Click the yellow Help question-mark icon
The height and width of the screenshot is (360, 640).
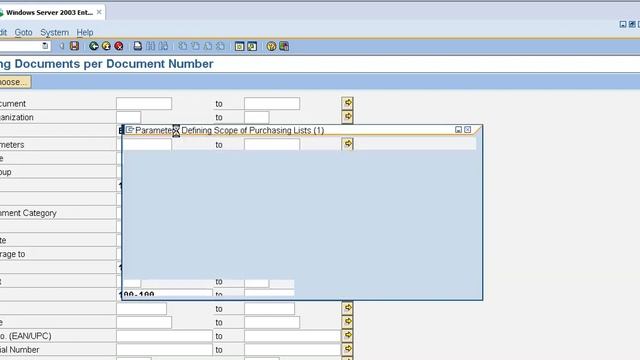point(271,46)
